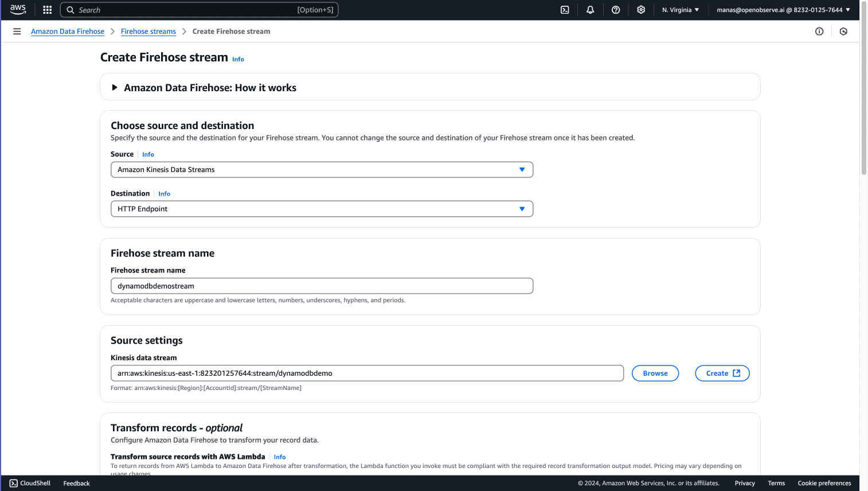
Task: Click the Kinesis data stream ARN field
Action: (x=367, y=373)
